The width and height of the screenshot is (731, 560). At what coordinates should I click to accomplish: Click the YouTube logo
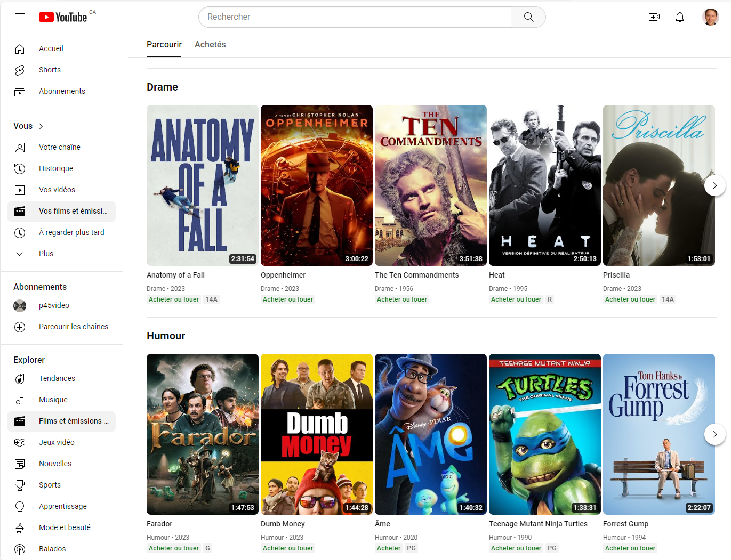63,17
